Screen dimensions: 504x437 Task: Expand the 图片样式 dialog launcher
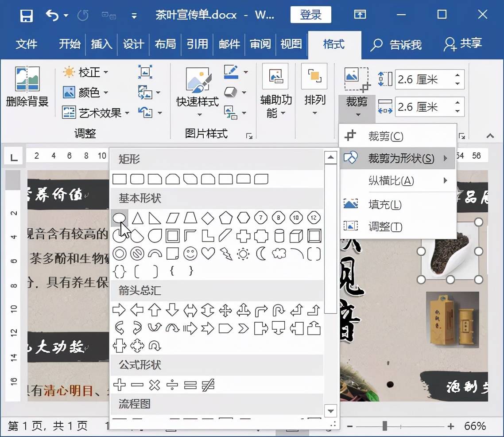coord(249,136)
